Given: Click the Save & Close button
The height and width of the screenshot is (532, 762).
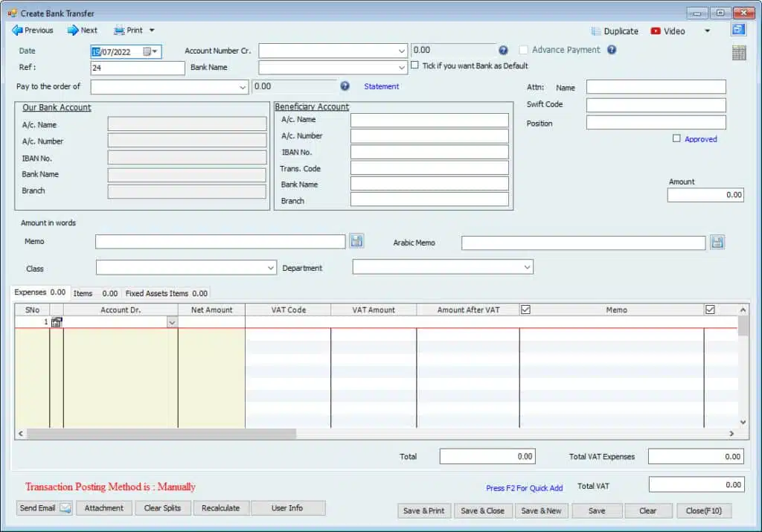Looking at the screenshot, I should pyautogui.click(x=482, y=510).
